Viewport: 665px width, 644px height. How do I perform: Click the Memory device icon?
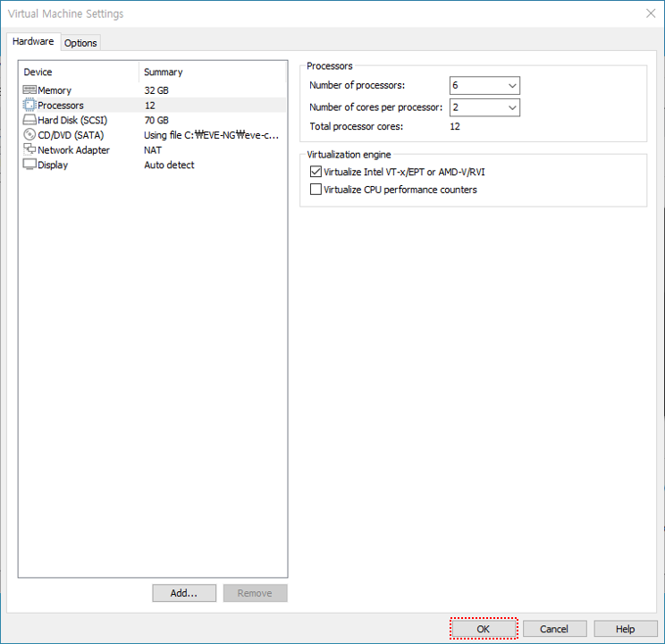(x=29, y=89)
